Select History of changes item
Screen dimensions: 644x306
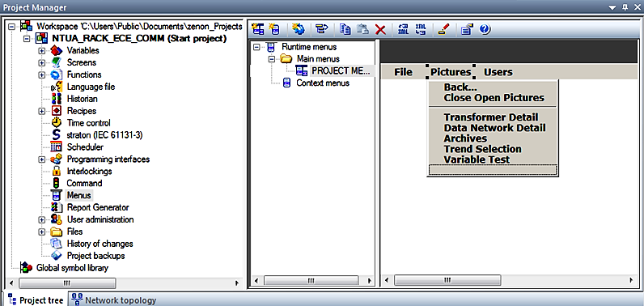(x=100, y=244)
